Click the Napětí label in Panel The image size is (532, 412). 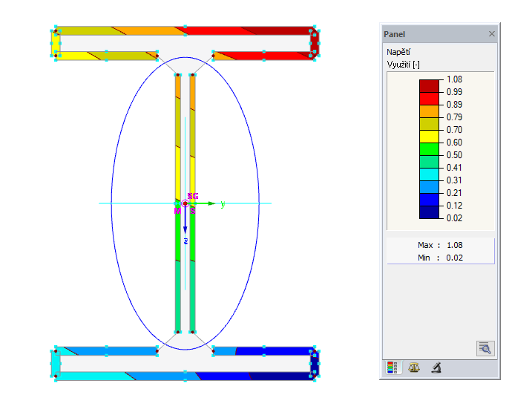point(398,52)
